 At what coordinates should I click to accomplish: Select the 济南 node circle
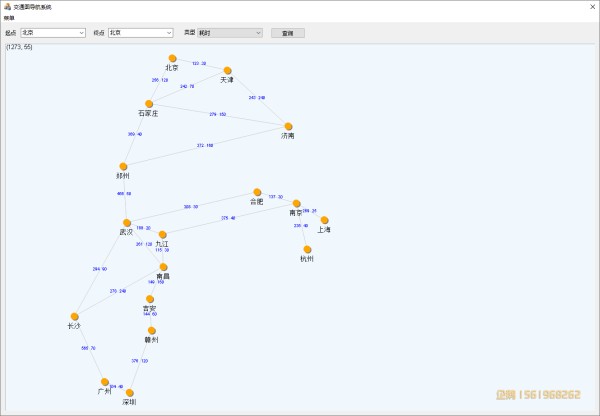(x=289, y=126)
